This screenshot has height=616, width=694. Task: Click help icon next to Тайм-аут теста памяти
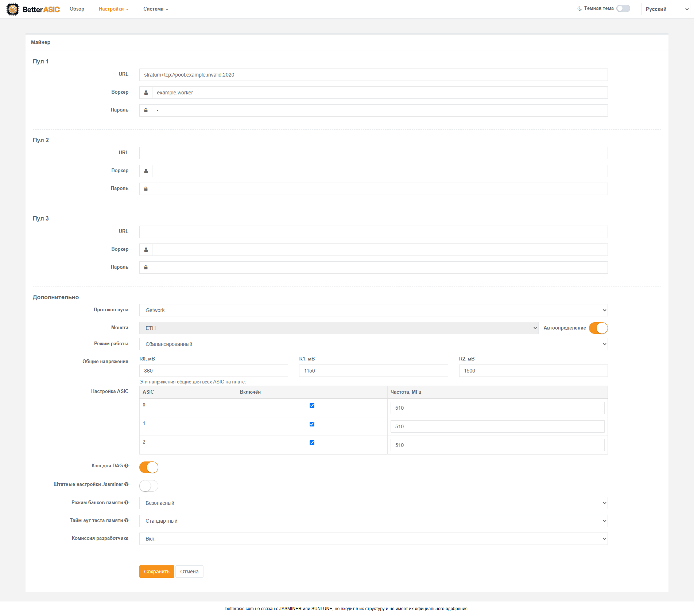[127, 520]
